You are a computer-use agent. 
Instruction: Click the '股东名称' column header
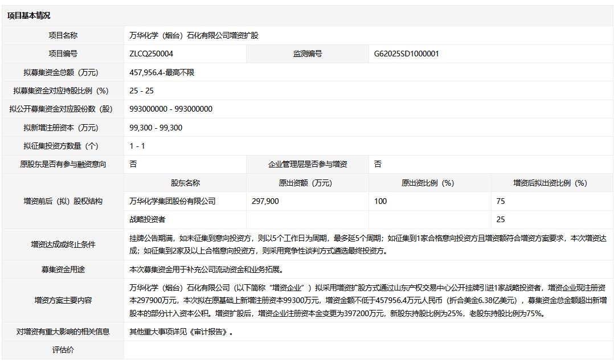click(x=185, y=183)
